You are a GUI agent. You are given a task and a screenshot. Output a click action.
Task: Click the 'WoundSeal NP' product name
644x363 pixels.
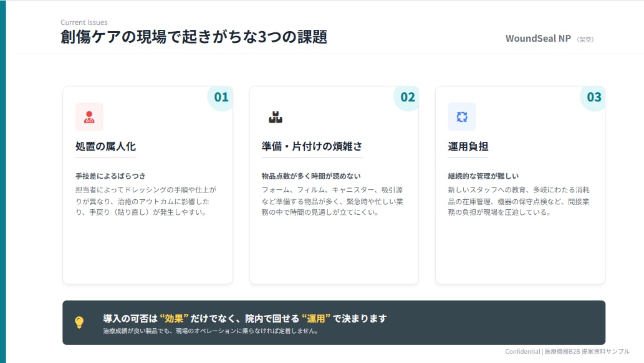point(538,39)
